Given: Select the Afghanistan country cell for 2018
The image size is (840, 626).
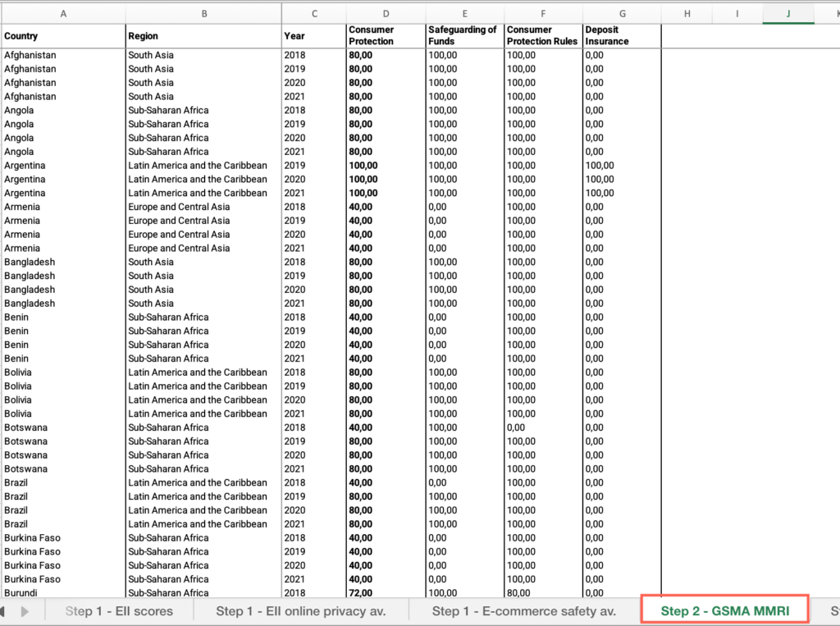Looking at the screenshot, I should tap(63, 55).
